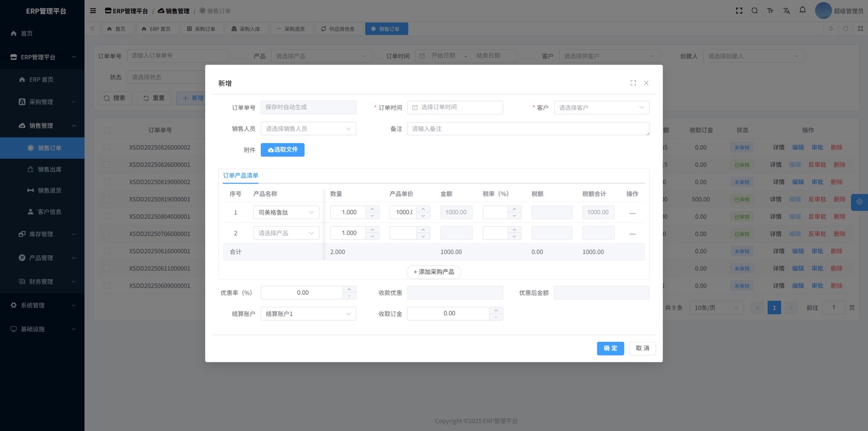Expand the 销售人员 dropdown
This screenshot has width=868, height=431.
tap(308, 129)
